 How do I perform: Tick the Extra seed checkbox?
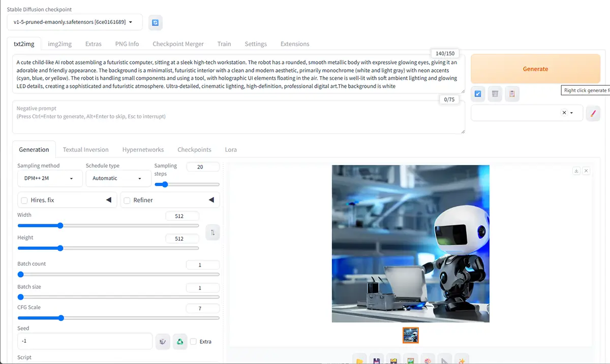(x=193, y=342)
